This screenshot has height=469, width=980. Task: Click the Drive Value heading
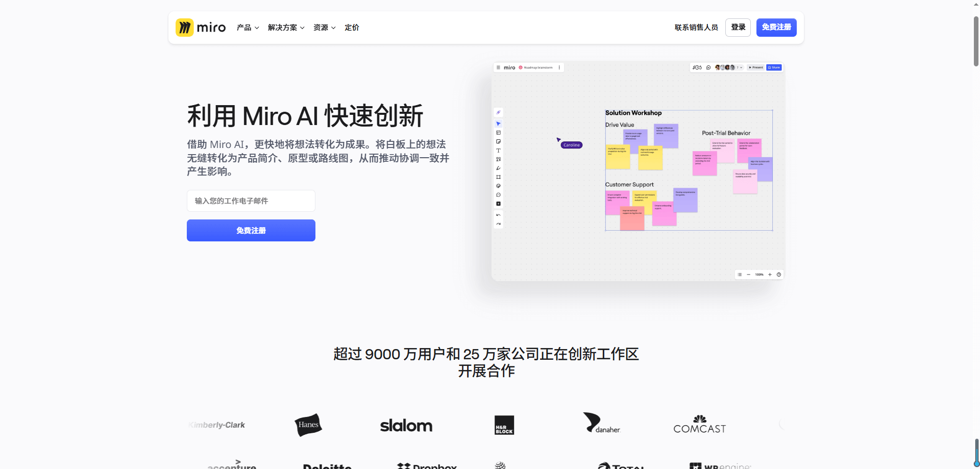(620, 125)
